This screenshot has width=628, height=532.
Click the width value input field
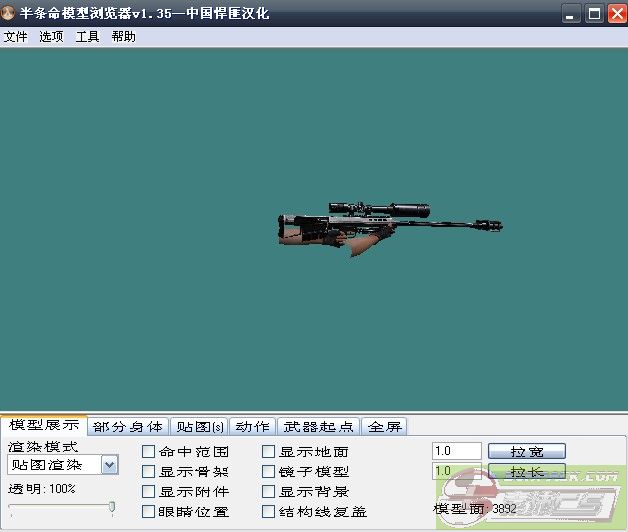(x=456, y=451)
